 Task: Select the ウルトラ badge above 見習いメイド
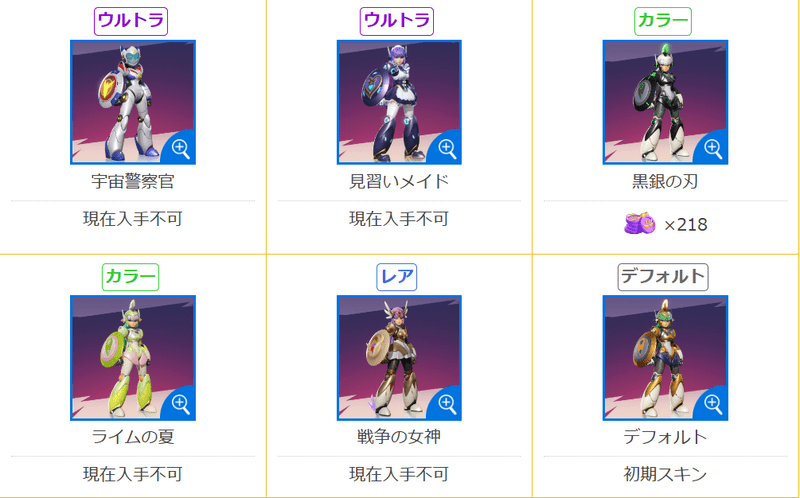coord(396,21)
